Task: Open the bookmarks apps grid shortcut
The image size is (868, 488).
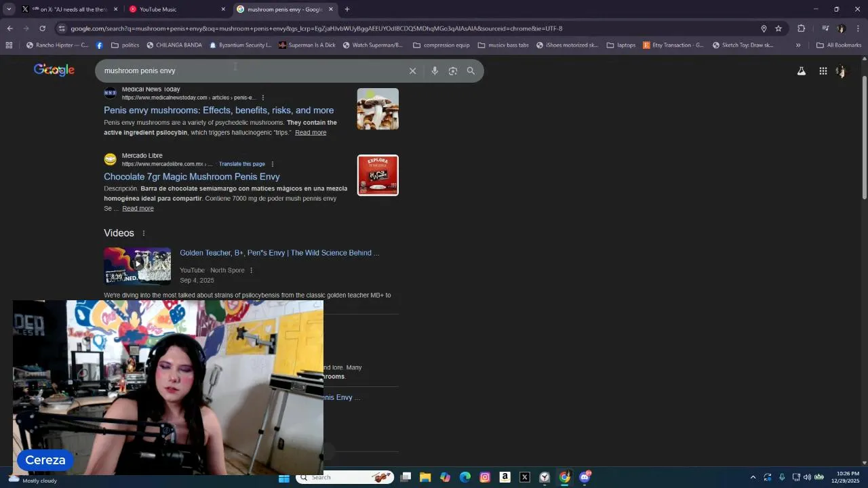Action: [x=9, y=45]
